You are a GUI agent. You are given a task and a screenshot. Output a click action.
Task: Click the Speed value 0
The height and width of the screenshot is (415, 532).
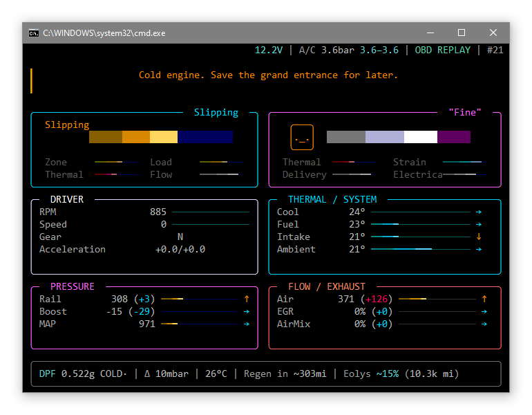pyautogui.click(x=164, y=225)
